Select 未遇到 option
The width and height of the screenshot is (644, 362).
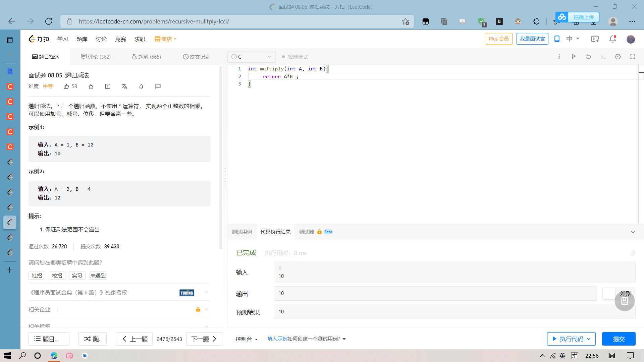click(98, 276)
